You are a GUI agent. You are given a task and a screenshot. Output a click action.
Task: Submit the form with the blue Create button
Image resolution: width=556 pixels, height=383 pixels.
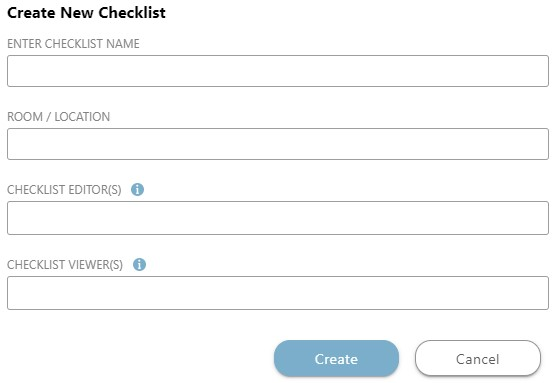(x=336, y=359)
